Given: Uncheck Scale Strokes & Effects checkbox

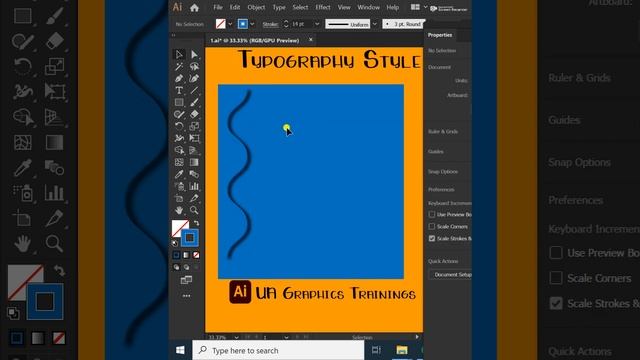Looking at the screenshot, I should tap(432, 238).
